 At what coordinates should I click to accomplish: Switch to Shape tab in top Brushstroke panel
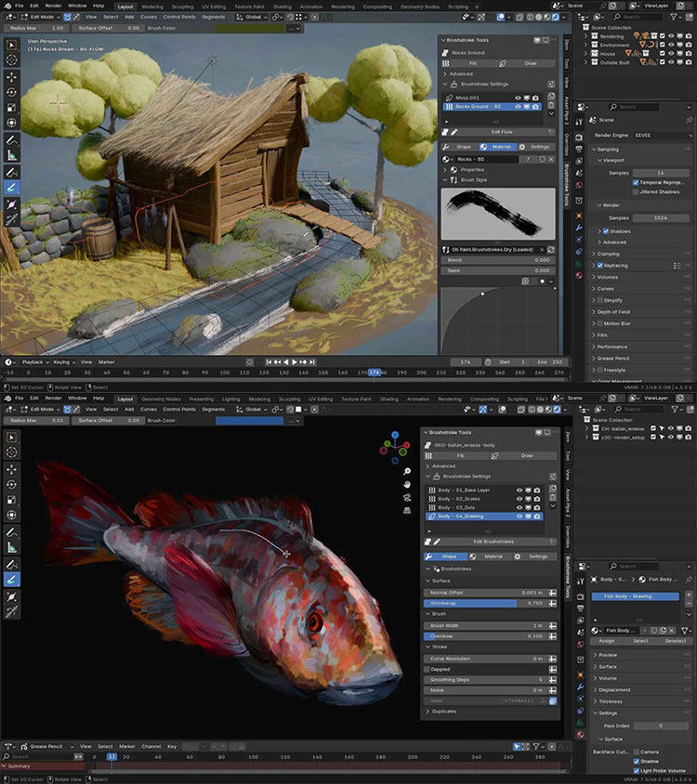[x=459, y=147]
